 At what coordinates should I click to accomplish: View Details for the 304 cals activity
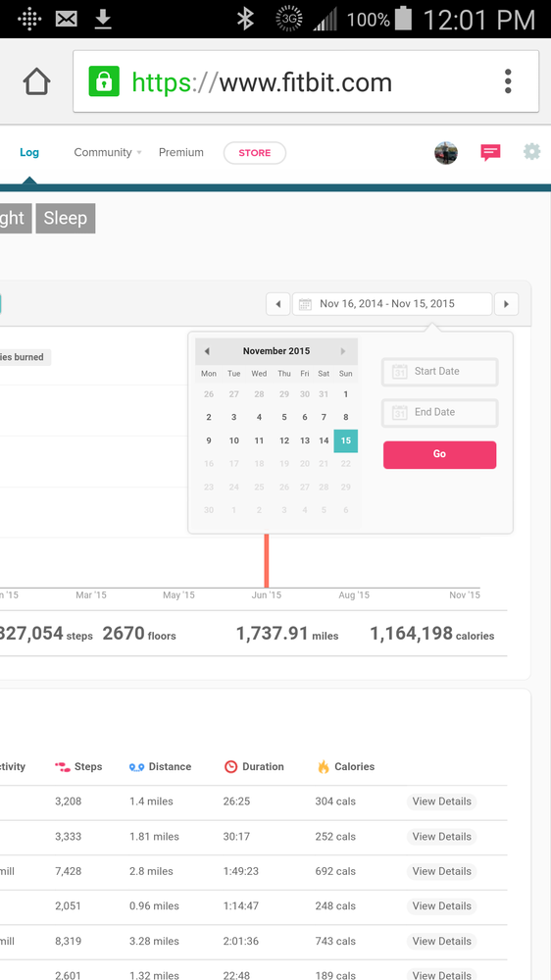point(441,801)
